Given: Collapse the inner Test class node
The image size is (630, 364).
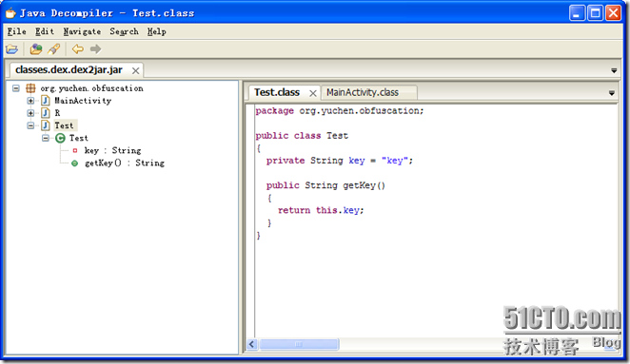Looking at the screenshot, I should (46, 139).
